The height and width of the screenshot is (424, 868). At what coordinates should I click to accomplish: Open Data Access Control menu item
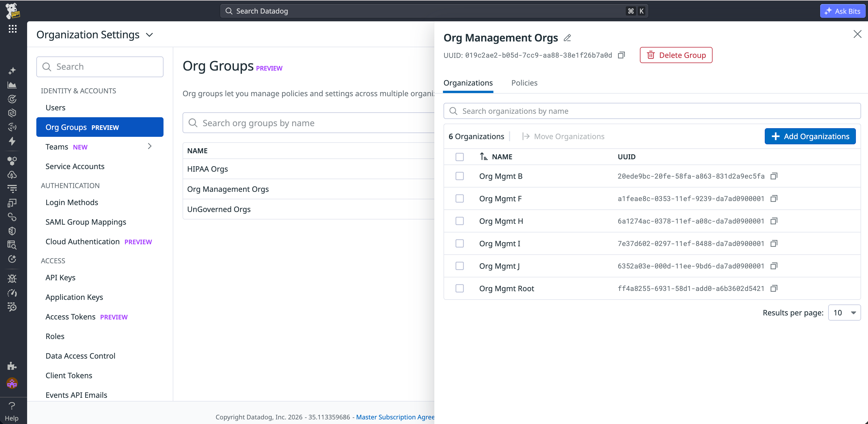(100, 356)
